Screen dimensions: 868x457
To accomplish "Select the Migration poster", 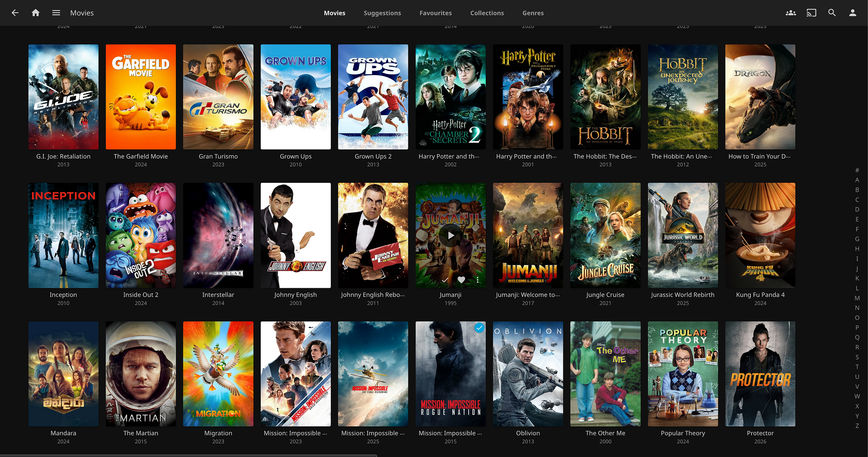I will pos(218,374).
